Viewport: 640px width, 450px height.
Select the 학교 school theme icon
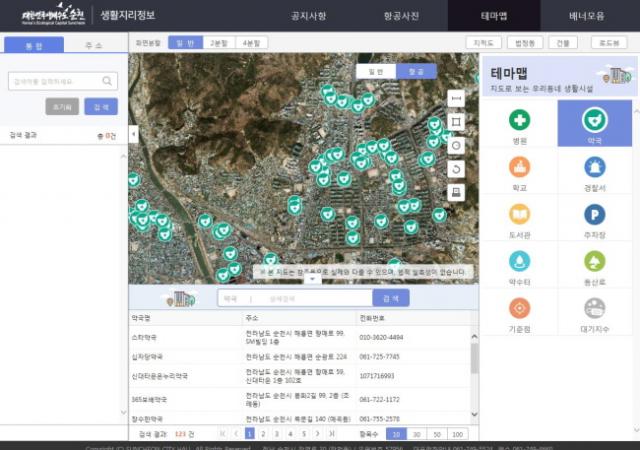(x=519, y=172)
